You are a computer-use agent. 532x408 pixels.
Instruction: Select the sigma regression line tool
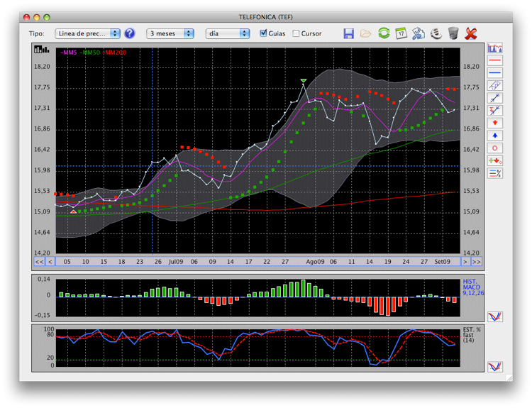[x=494, y=110]
